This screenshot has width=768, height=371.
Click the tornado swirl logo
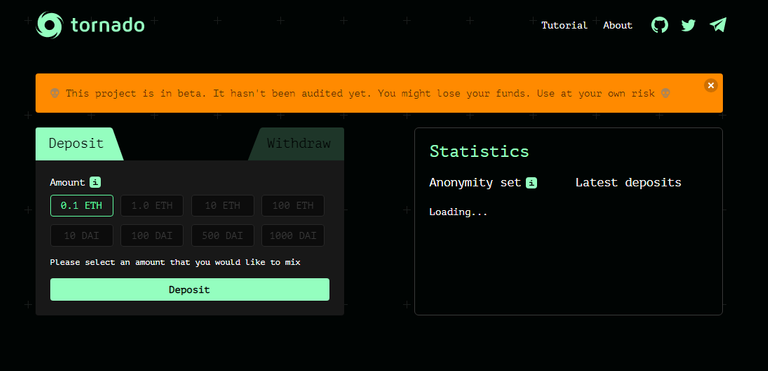49,25
